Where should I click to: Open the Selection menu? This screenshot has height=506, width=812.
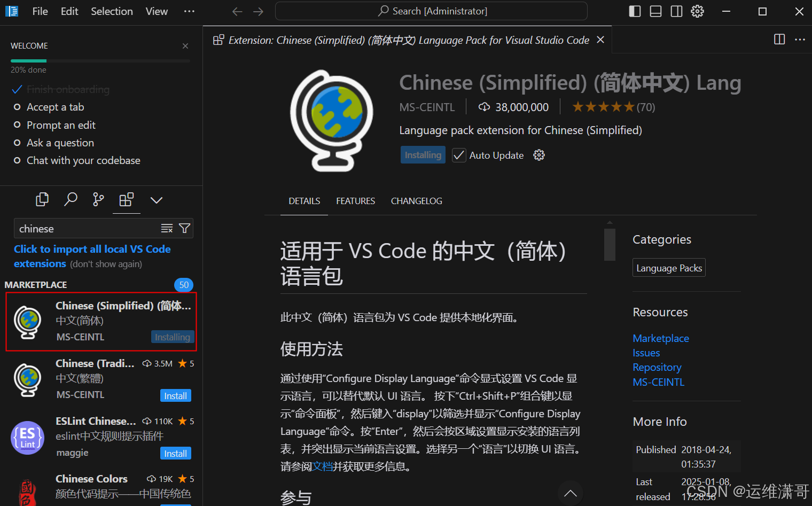click(x=112, y=11)
